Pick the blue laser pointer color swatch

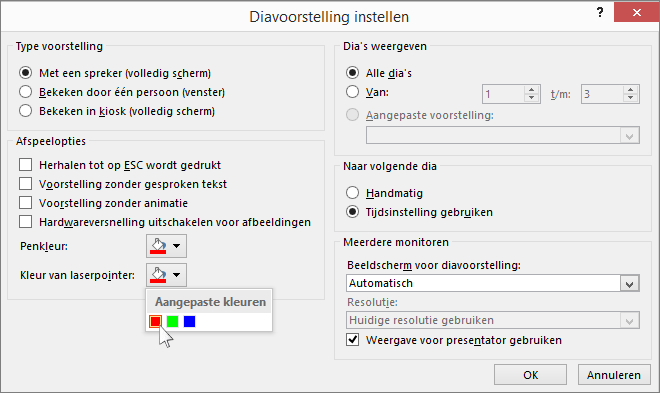tap(189, 321)
